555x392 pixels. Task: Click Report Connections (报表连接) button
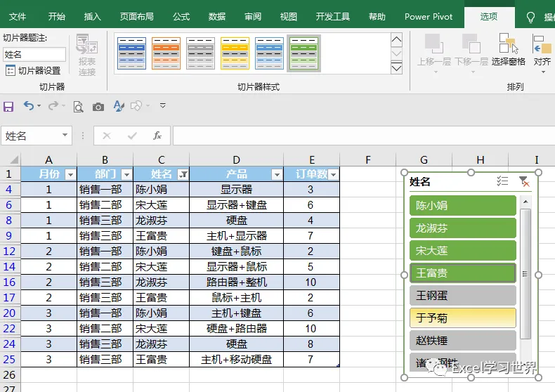(x=87, y=55)
